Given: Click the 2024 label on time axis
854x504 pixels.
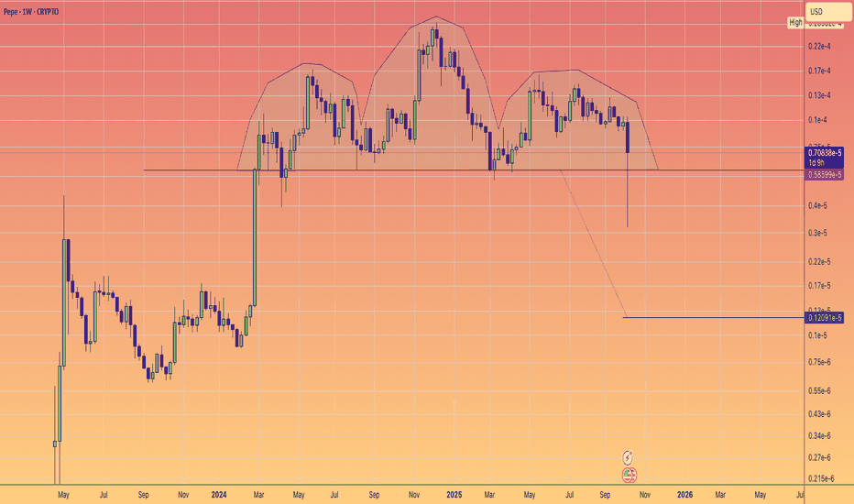Looking at the screenshot, I should pyautogui.click(x=220, y=495).
